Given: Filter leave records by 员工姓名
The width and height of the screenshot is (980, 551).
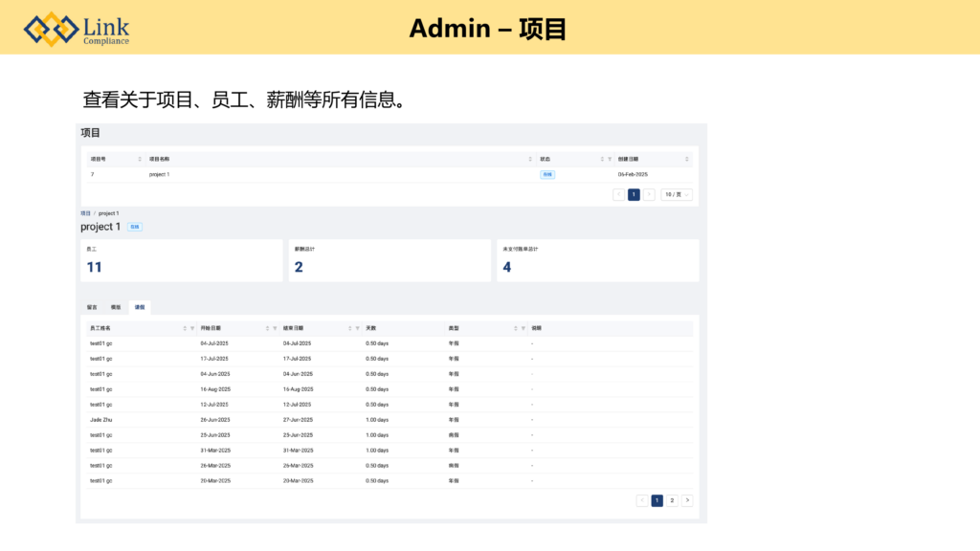Looking at the screenshot, I should (x=192, y=328).
